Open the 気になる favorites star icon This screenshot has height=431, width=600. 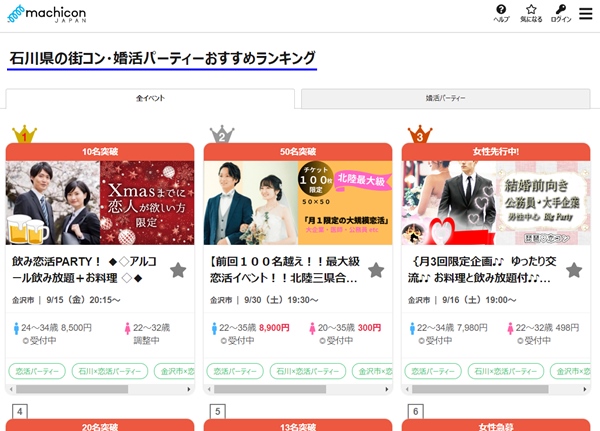tap(531, 13)
